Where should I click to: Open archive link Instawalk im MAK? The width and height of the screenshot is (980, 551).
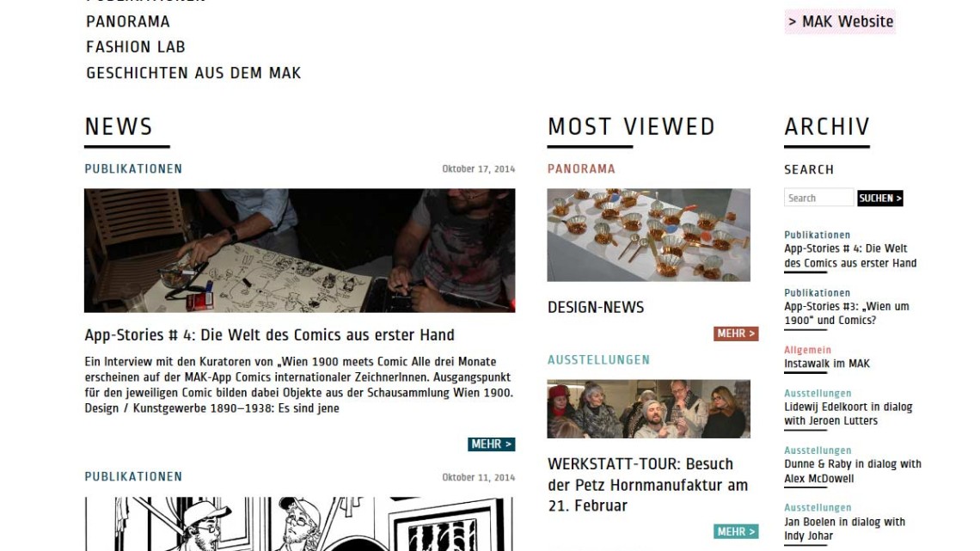click(x=827, y=364)
